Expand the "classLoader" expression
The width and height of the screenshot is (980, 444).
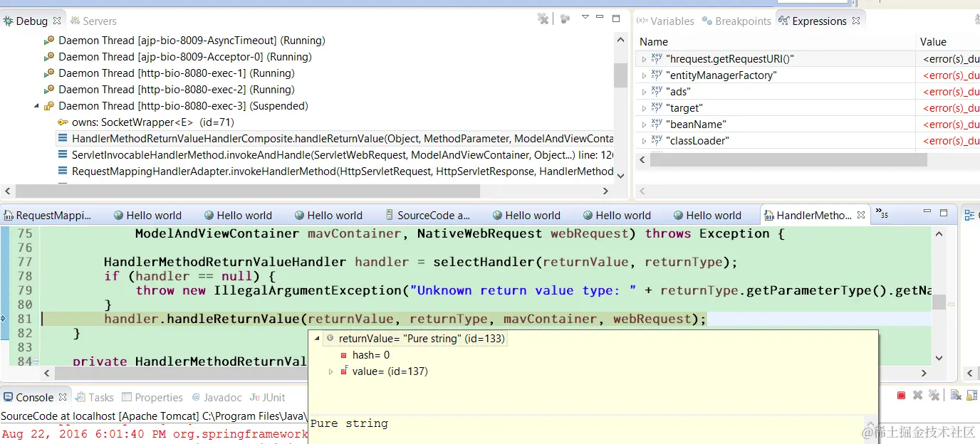644,141
